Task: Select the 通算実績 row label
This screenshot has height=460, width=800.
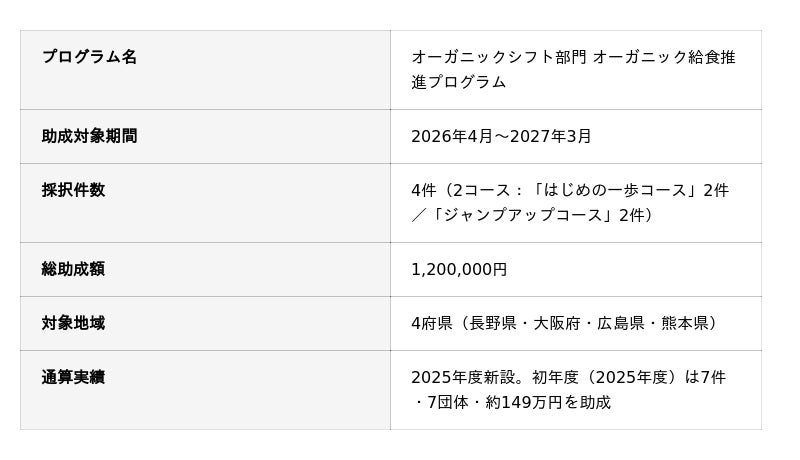Action: (x=73, y=377)
